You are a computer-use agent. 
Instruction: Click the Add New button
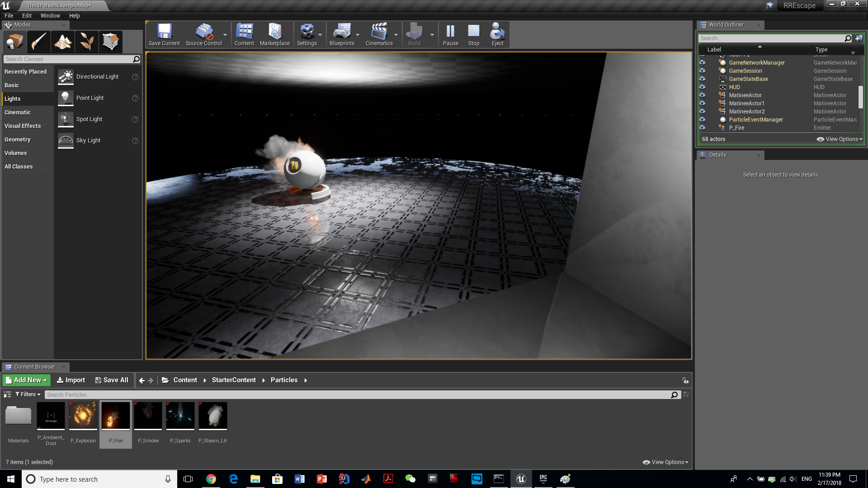pos(26,380)
